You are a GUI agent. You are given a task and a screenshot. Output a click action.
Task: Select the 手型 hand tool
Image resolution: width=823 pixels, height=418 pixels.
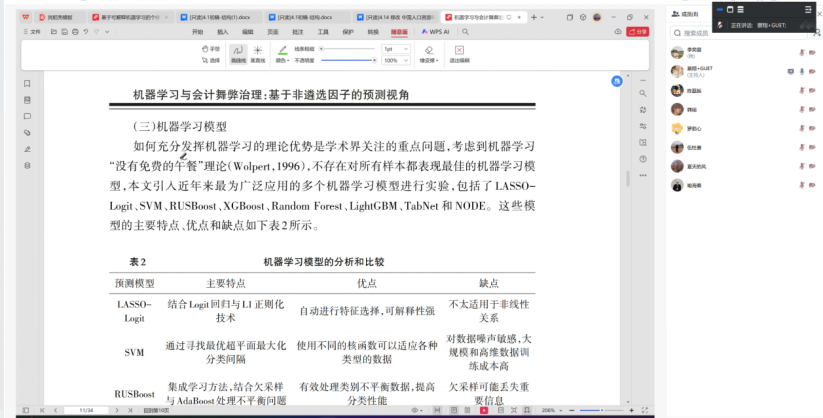[x=211, y=49]
